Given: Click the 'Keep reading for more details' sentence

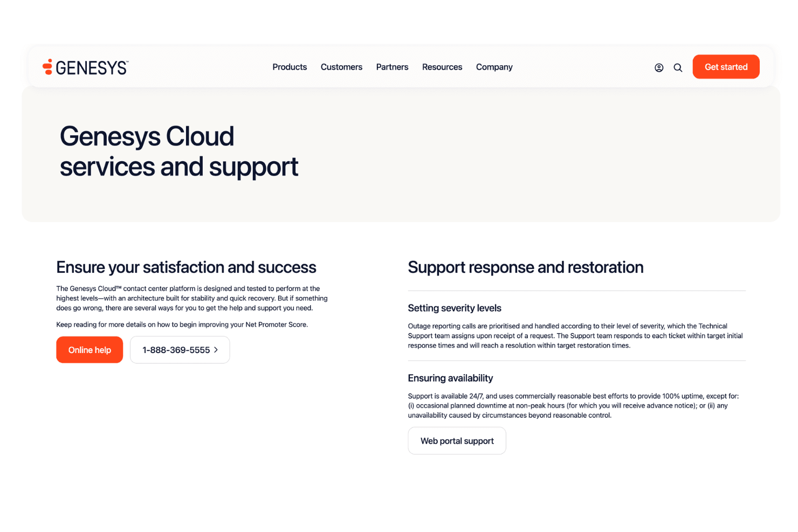Looking at the screenshot, I should coord(182,324).
